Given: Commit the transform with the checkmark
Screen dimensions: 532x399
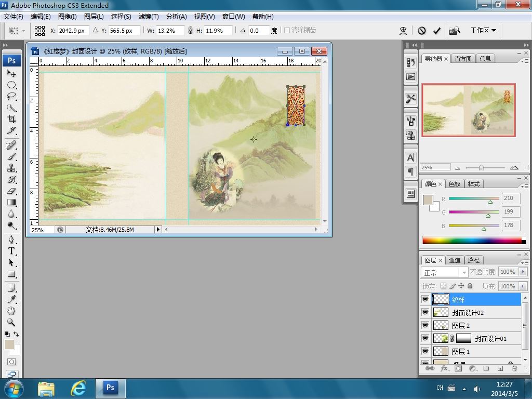Looking at the screenshot, I should tap(436, 31).
